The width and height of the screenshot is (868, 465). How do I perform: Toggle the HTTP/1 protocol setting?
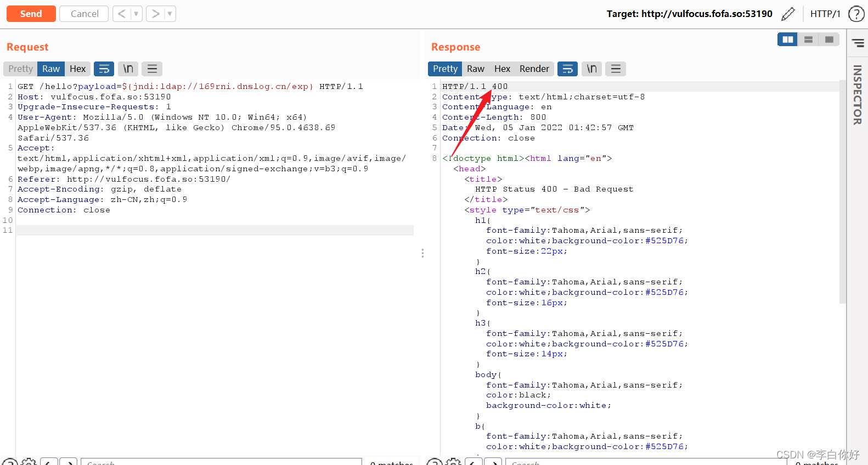coord(825,14)
